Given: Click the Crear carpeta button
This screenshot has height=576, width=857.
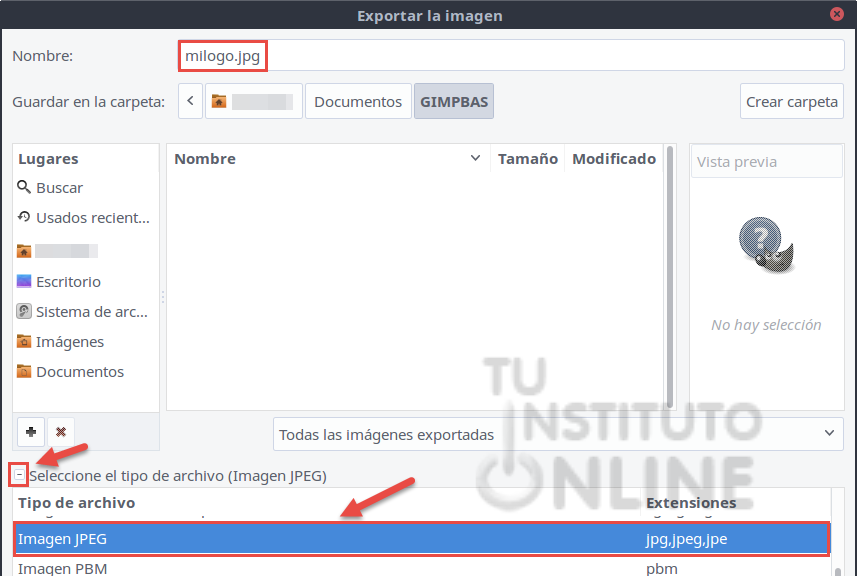Looking at the screenshot, I should (791, 101).
